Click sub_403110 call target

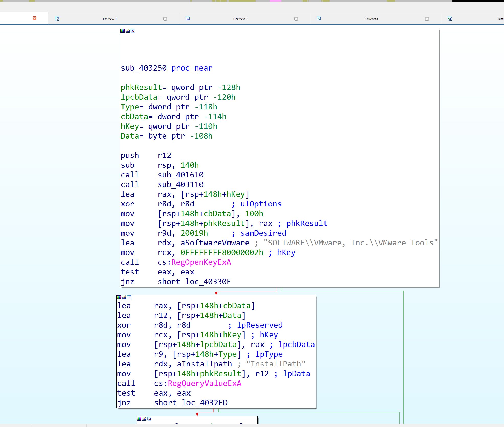click(x=181, y=184)
